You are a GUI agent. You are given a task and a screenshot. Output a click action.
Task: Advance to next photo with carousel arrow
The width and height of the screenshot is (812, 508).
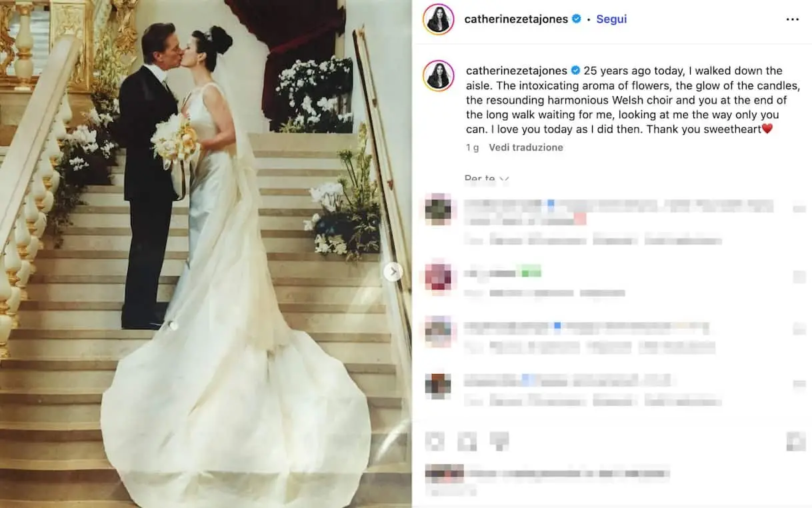(x=393, y=271)
